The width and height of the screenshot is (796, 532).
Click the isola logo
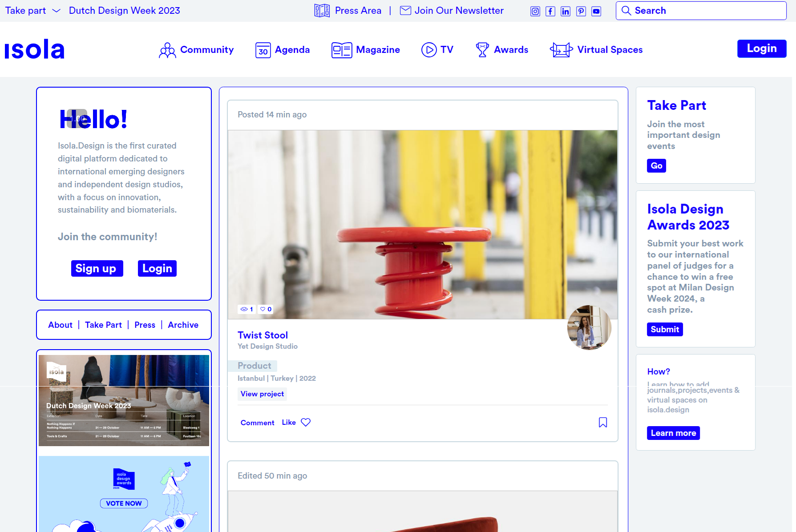[x=35, y=49]
